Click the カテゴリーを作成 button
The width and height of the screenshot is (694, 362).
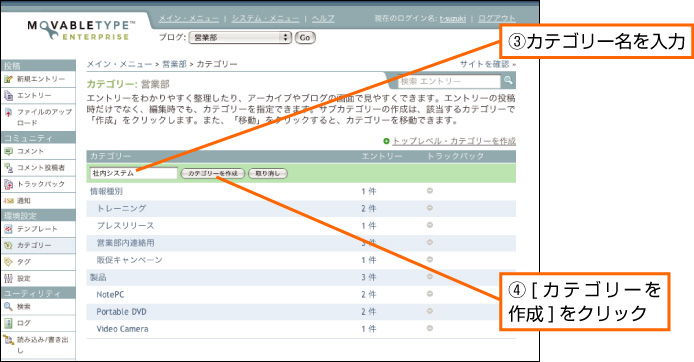click(x=213, y=173)
